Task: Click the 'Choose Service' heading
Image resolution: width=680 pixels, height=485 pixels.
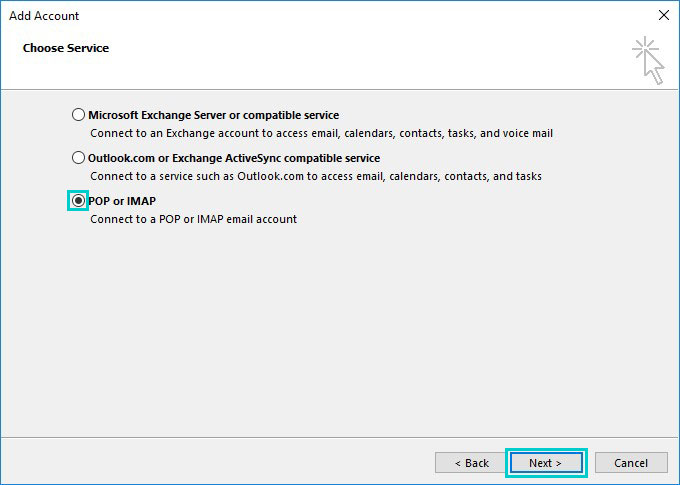Action: coord(66,48)
